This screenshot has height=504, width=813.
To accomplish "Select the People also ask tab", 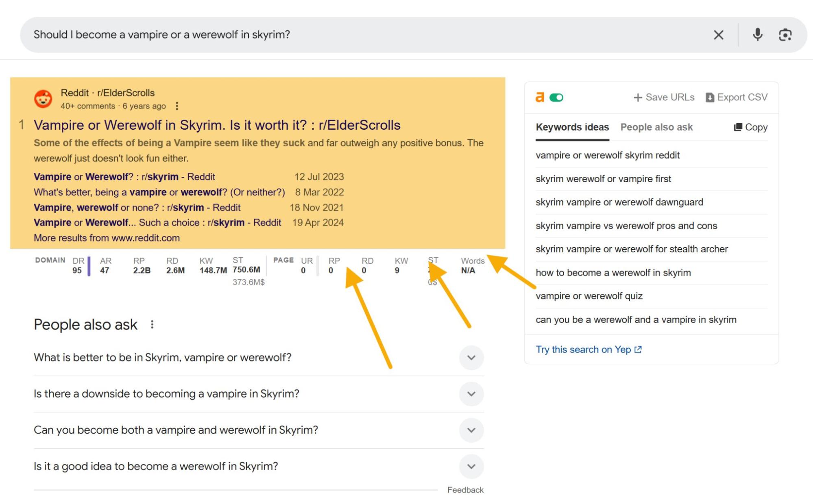I will 657,127.
